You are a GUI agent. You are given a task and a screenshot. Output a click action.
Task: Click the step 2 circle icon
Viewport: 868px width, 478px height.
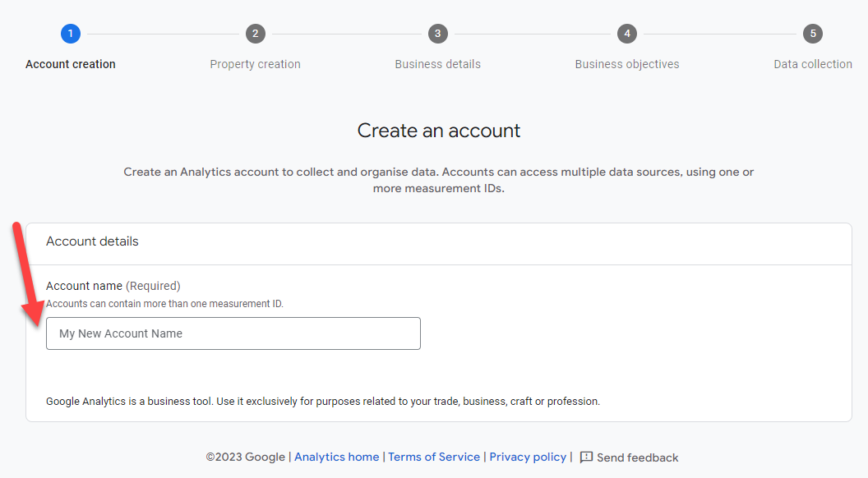[255, 34]
